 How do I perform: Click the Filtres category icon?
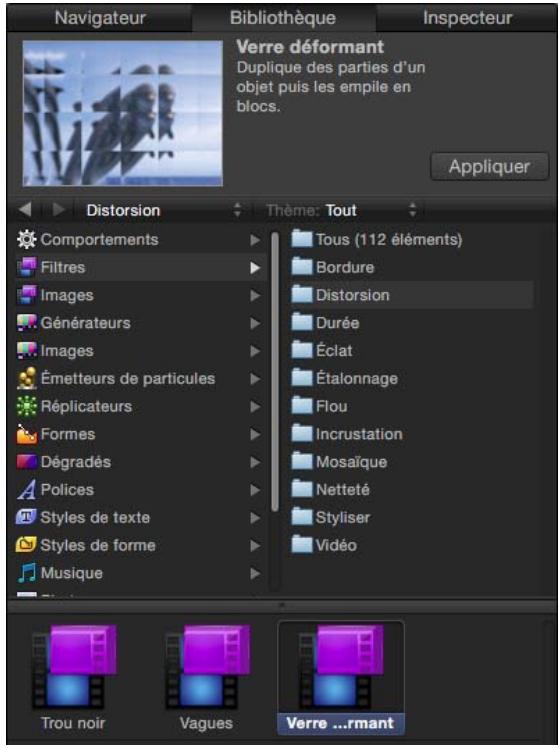click(x=26, y=267)
